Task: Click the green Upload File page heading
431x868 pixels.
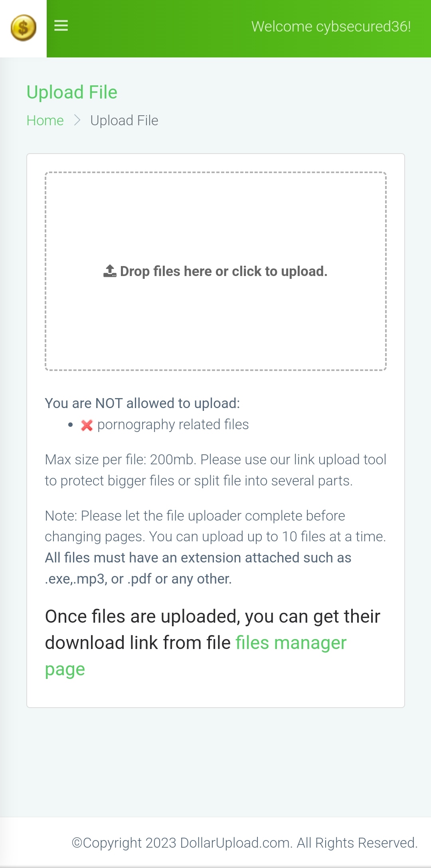Action: click(x=72, y=92)
